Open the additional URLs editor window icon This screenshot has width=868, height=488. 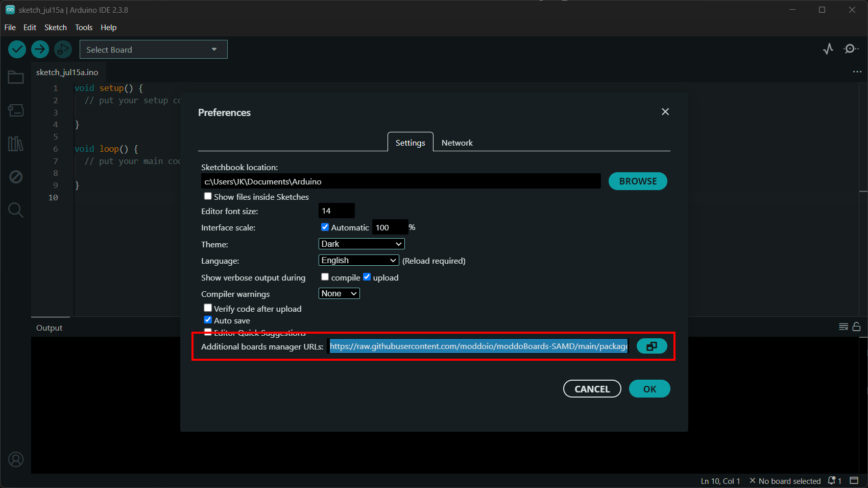coord(652,346)
